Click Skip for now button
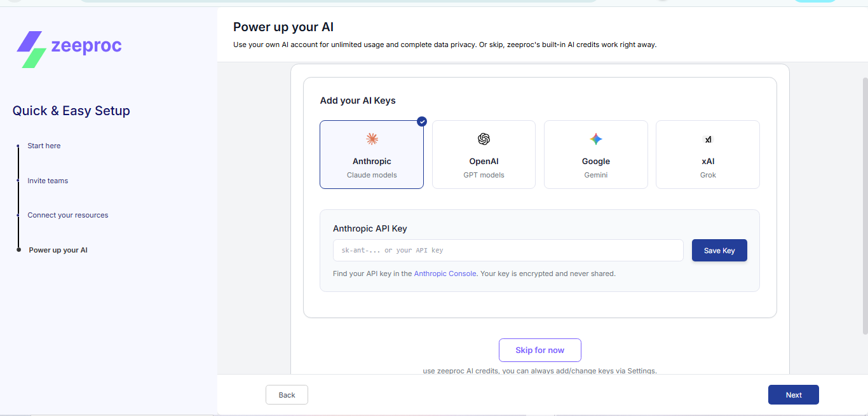Screen dimensions: 868x416 [x=540, y=350]
